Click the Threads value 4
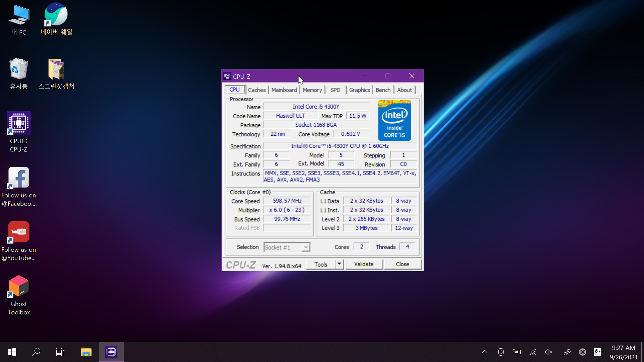The width and height of the screenshot is (644, 362). [408, 247]
